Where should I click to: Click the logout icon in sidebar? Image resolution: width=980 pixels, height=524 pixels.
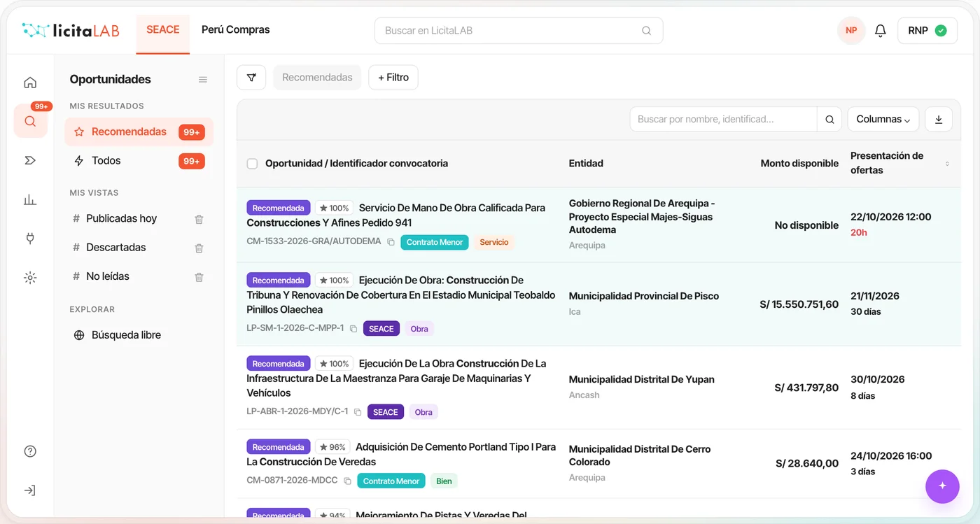30,490
